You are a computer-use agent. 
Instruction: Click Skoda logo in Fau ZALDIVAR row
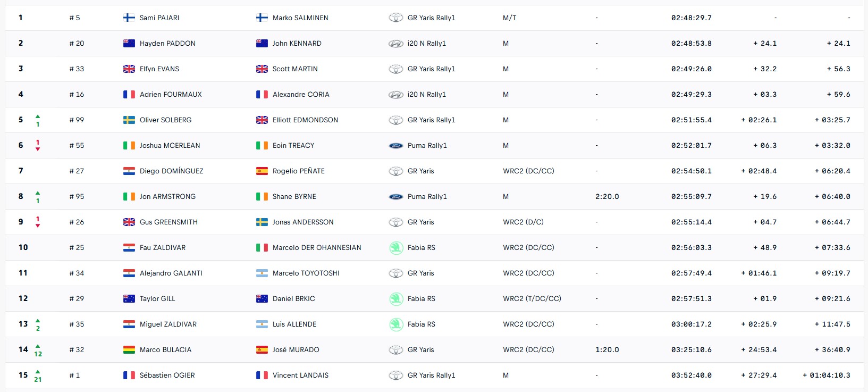pyautogui.click(x=396, y=248)
